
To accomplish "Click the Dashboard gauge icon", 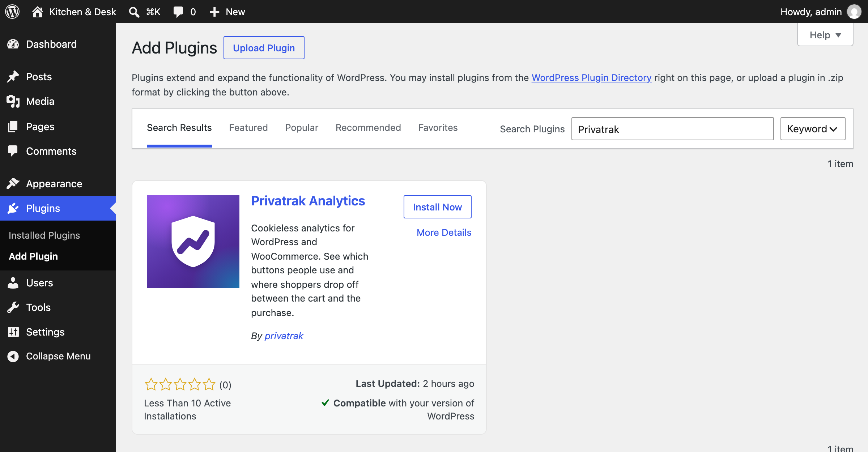I will click(13, 44).
